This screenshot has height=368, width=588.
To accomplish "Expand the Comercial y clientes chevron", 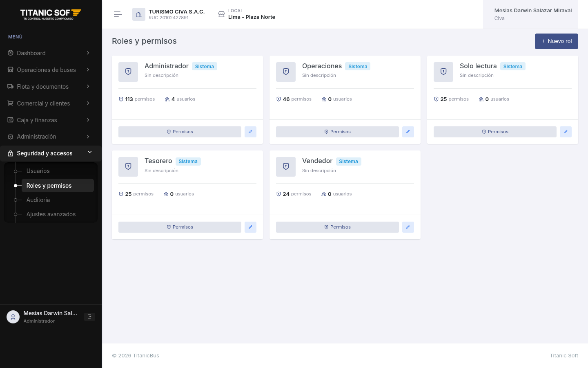I will point(88,103).
